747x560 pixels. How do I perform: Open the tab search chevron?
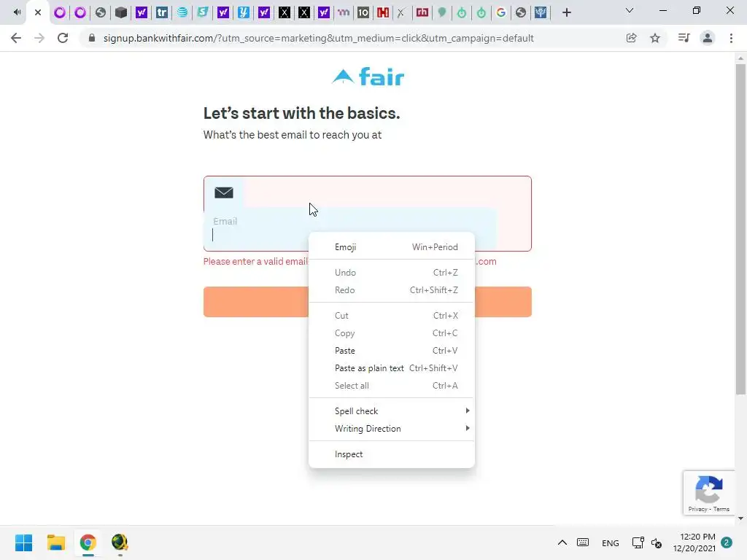click(x=630, y=10)
